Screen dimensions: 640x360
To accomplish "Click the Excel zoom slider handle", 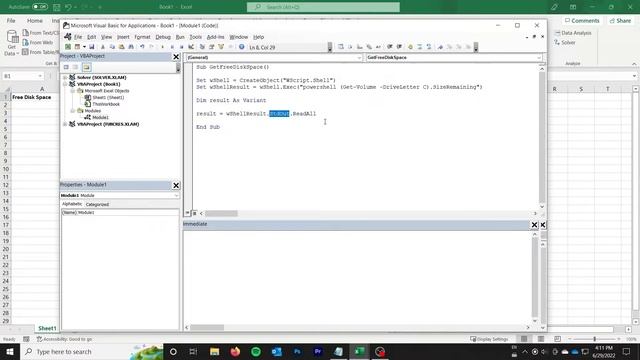I will (x=595, y=339).
